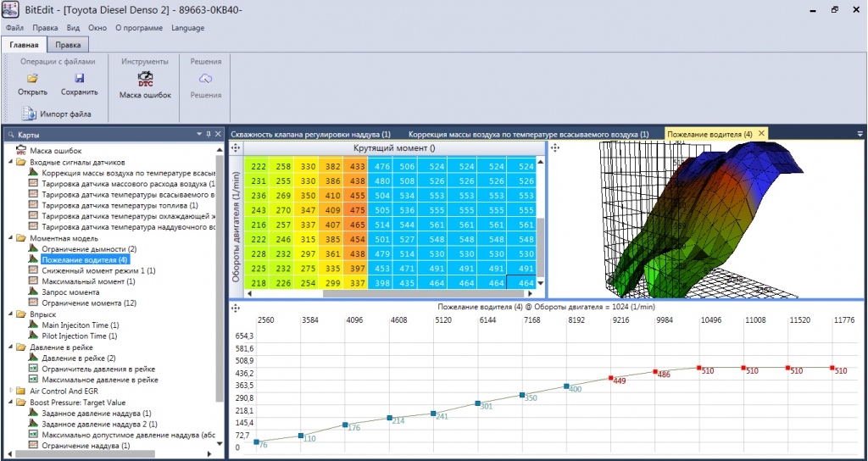Click icon of Максимальное давление в рейке
This screenshot has width=868, height=461.
(33, 380)
